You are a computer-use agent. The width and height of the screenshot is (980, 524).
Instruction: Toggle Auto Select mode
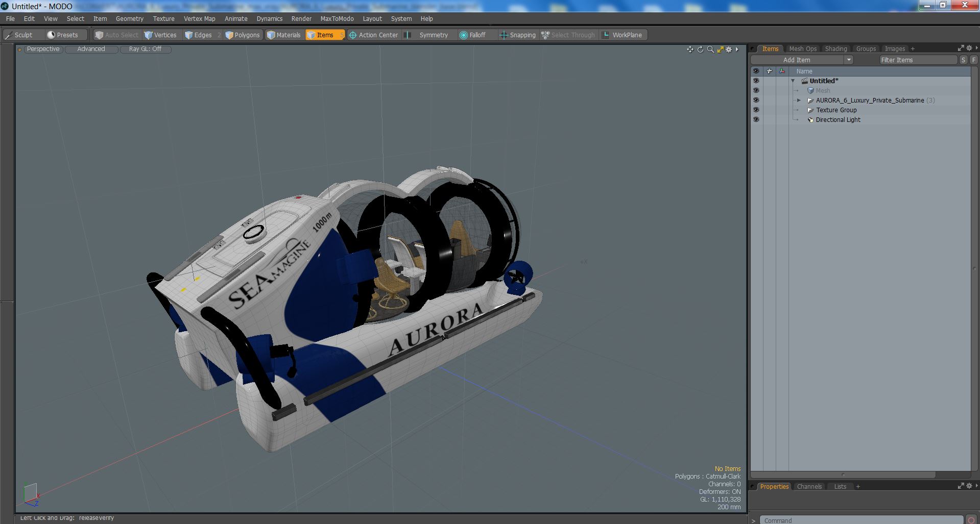point(117,35)
